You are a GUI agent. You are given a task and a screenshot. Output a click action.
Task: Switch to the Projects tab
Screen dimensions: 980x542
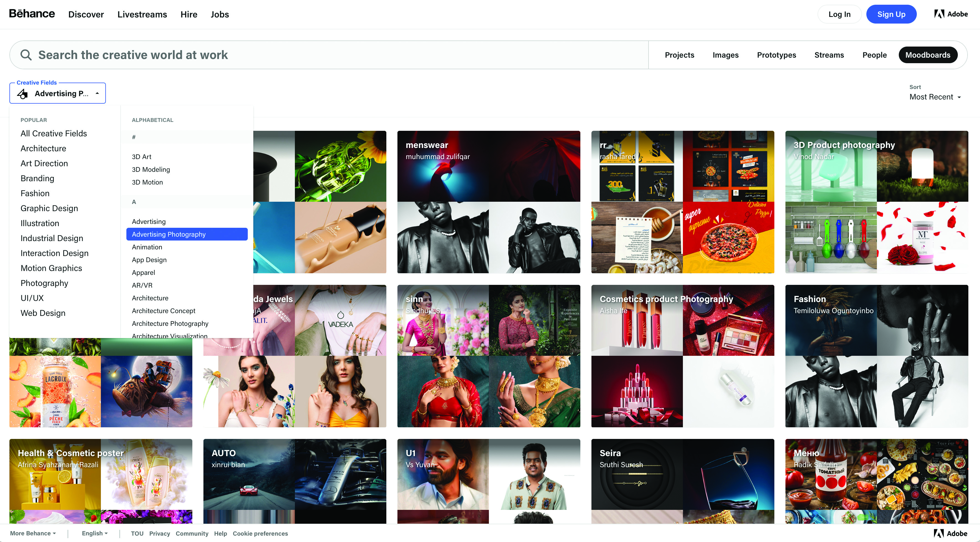(679, 55)
